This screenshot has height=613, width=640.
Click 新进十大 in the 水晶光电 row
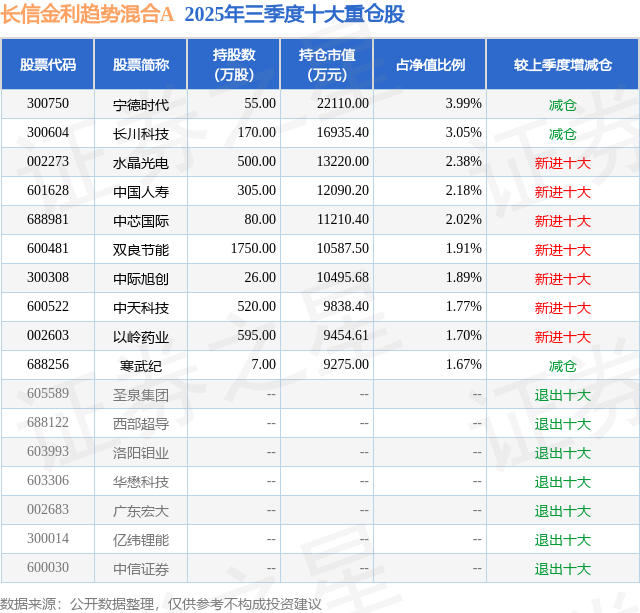tap(562, 163)
